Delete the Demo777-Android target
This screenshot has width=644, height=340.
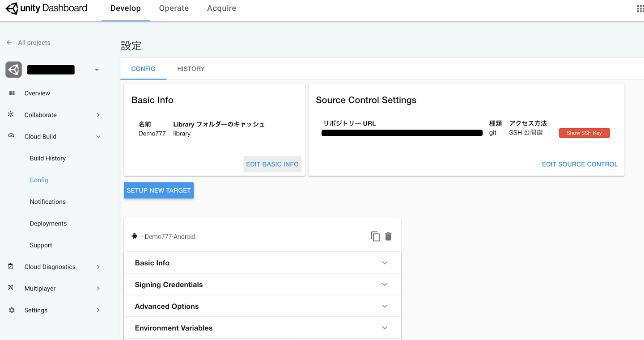(388, 236)
